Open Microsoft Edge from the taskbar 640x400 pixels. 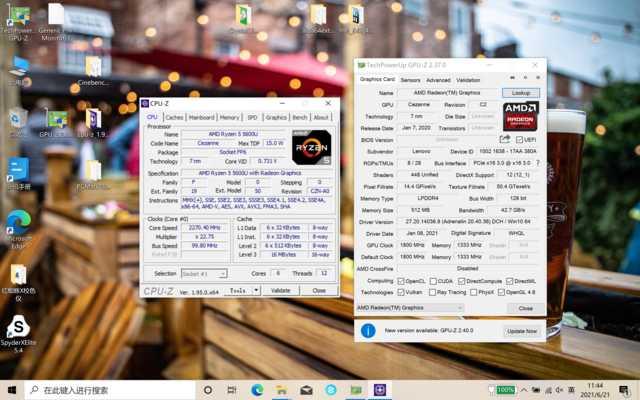pos(257,390)
